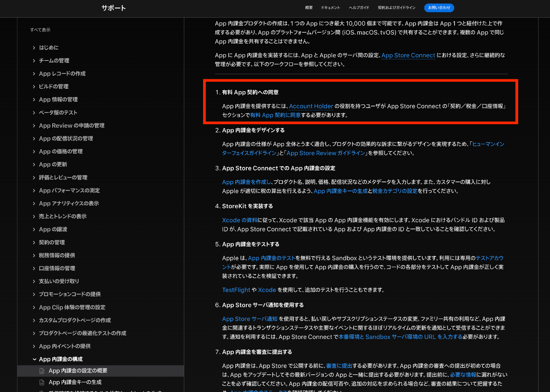
Task: Open the App 内課金キーの生成 inline link
Action: pos(341,191)
